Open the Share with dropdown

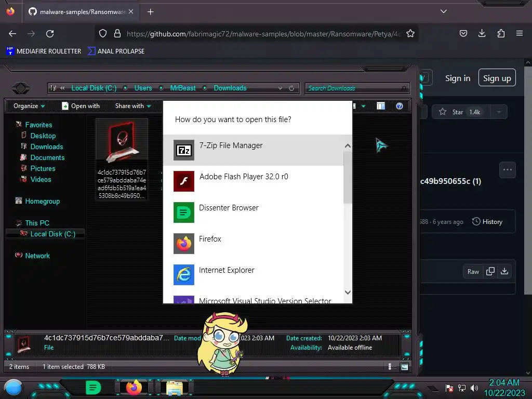pyautogui.click(x=133, y=106)
